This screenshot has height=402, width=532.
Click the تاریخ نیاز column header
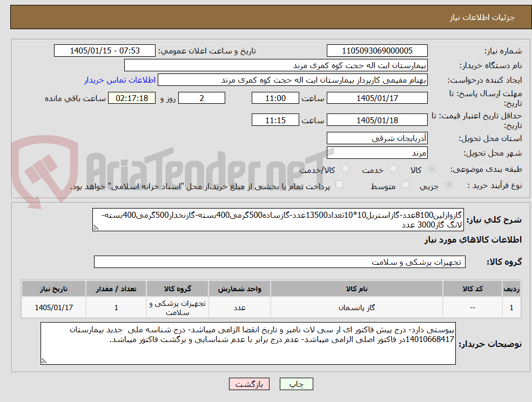[x=53, y=289]
